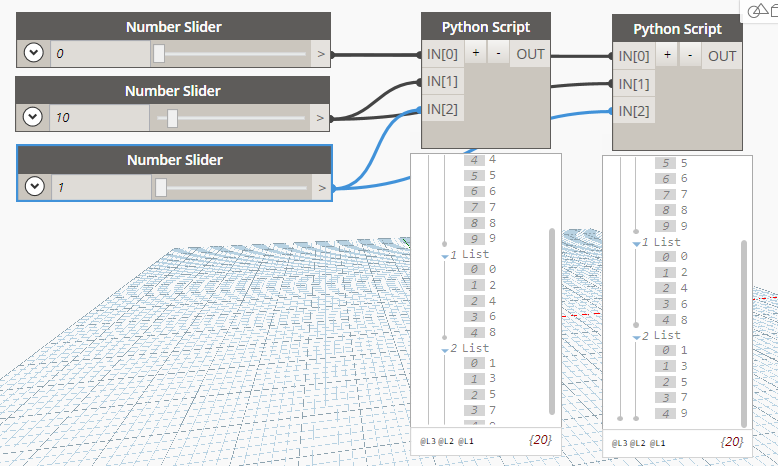Click output port of slider valued 10
Image resolution: width=778 pixels, height=466 pixels.
(320, 118)
